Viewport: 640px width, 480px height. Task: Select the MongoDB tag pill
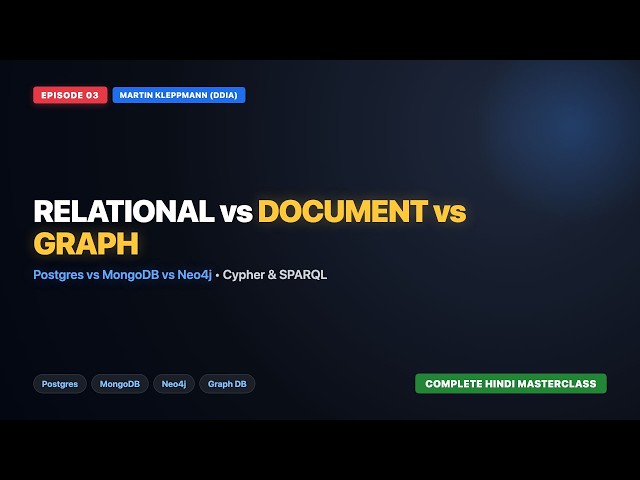120,384
